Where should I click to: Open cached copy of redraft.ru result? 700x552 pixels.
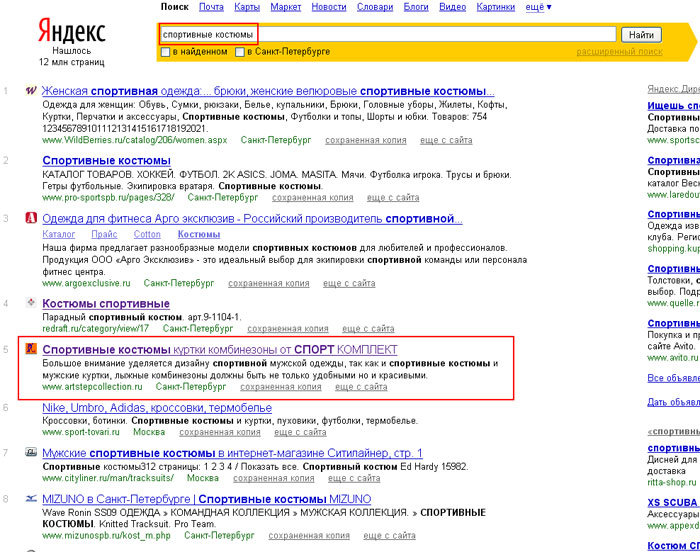[288, 329]
